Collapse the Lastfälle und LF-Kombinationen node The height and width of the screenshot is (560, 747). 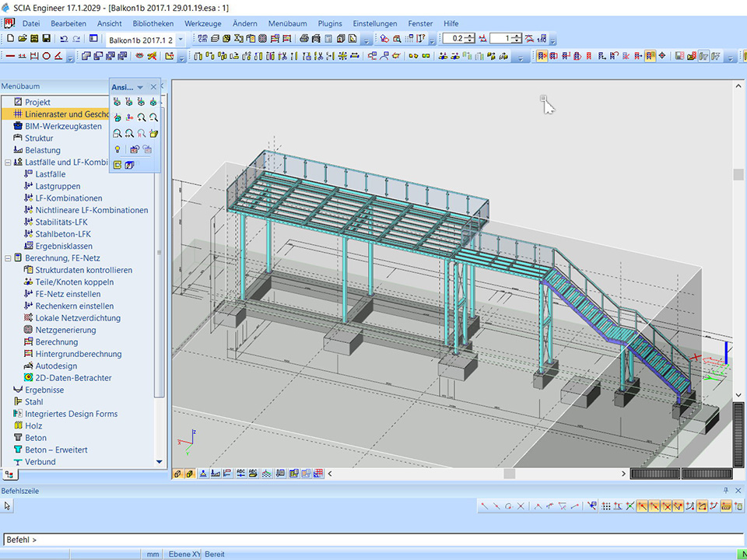click(x=8, y=163)
